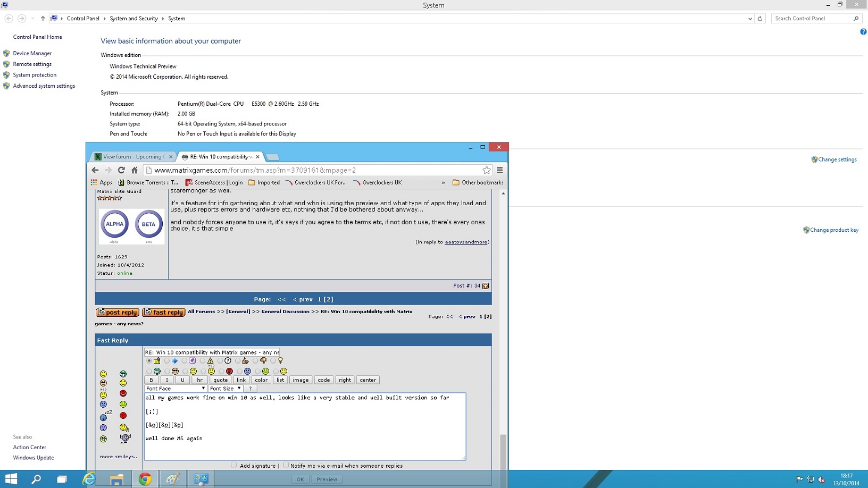Open the recent locations dropdown in Control Panel
This screenshot has height=488, width=868.
pyautogui.click(x=32, y=19)
